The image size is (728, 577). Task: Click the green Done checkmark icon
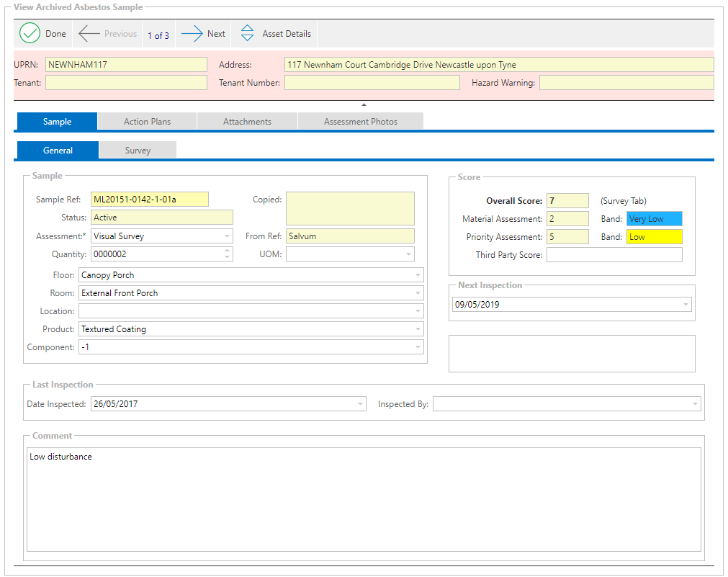pos(30,34)
